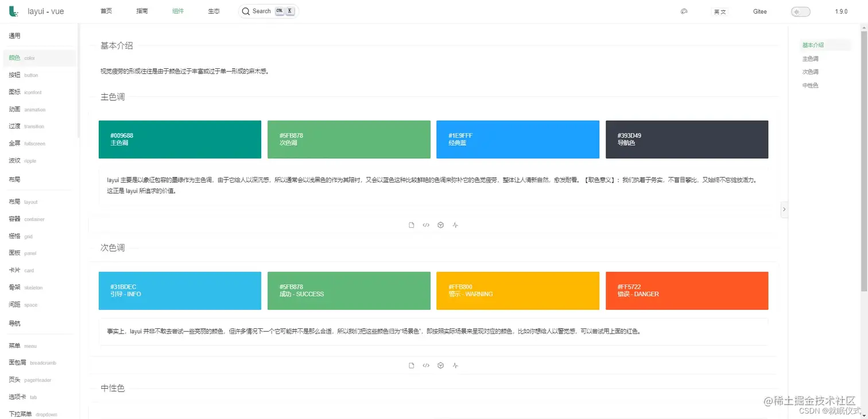The width and height of the screenshot is (868, 419).
Task: Open 生态 in top navigation
Action: [214, 11]
